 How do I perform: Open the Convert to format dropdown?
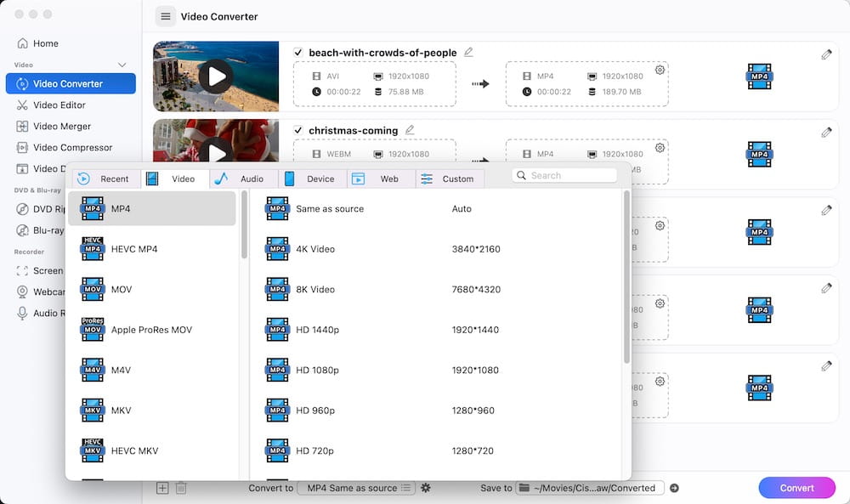[357, 489]
